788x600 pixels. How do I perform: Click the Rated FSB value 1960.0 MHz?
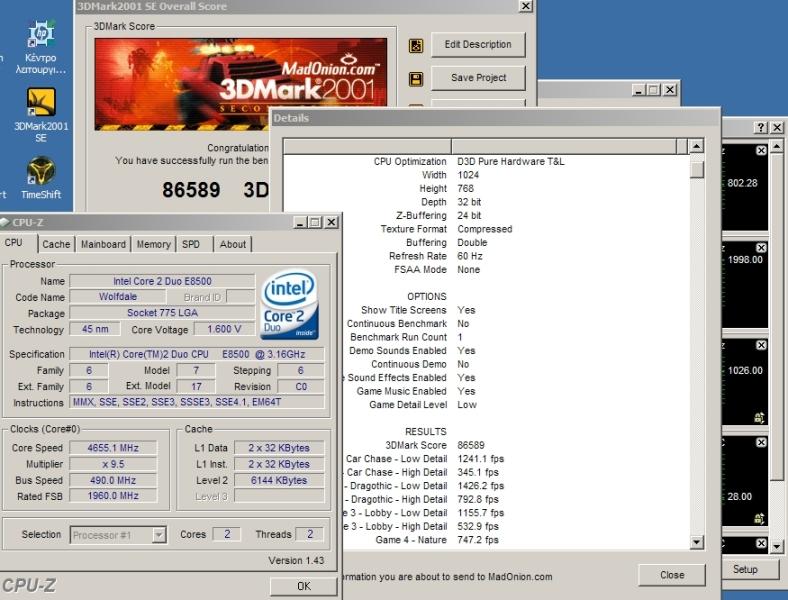[113, 496]
